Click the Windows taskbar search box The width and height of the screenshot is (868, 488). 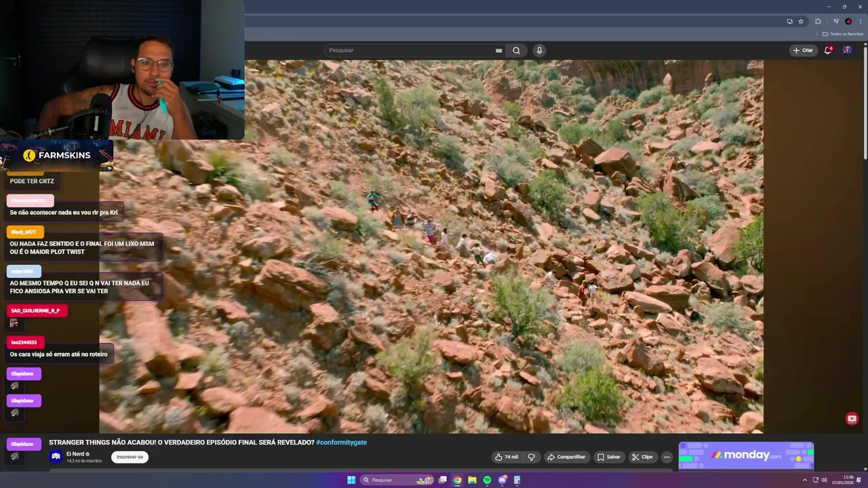click(x=397, y=480)
